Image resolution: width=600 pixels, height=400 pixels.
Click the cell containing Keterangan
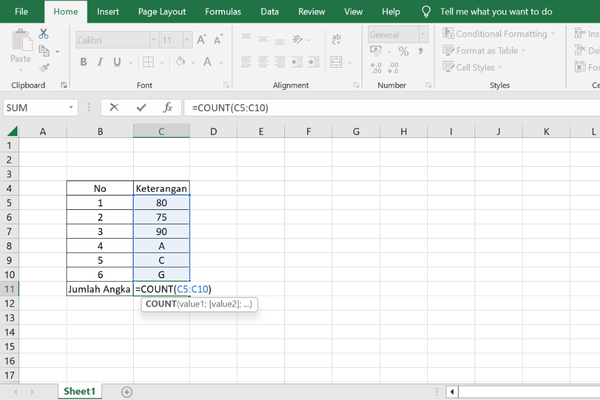point(161,188)
